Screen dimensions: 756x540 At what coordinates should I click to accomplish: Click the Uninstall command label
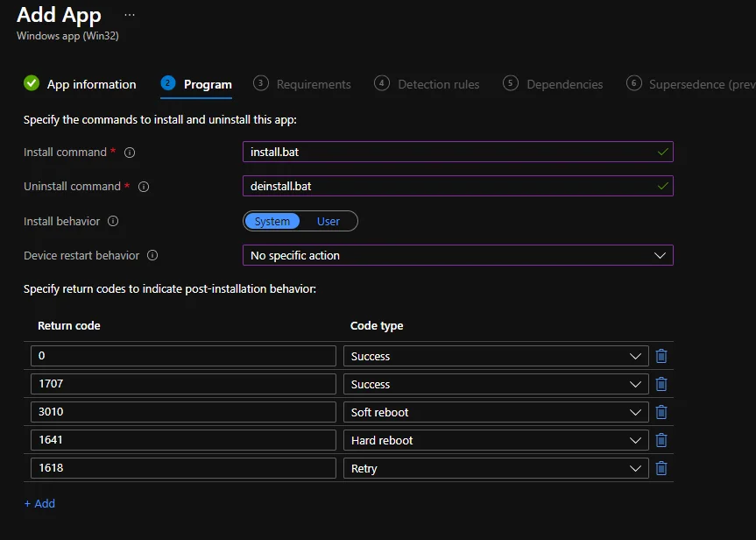point(73,186)
